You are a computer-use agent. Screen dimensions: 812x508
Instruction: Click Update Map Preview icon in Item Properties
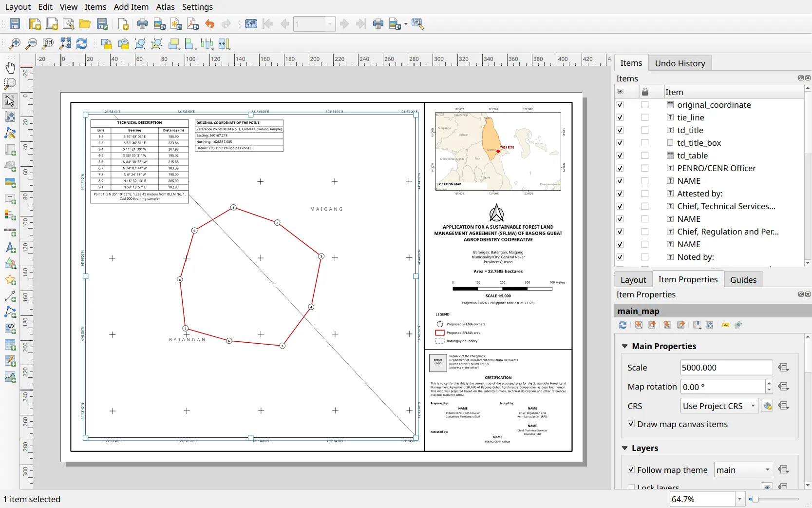(623, 325)
